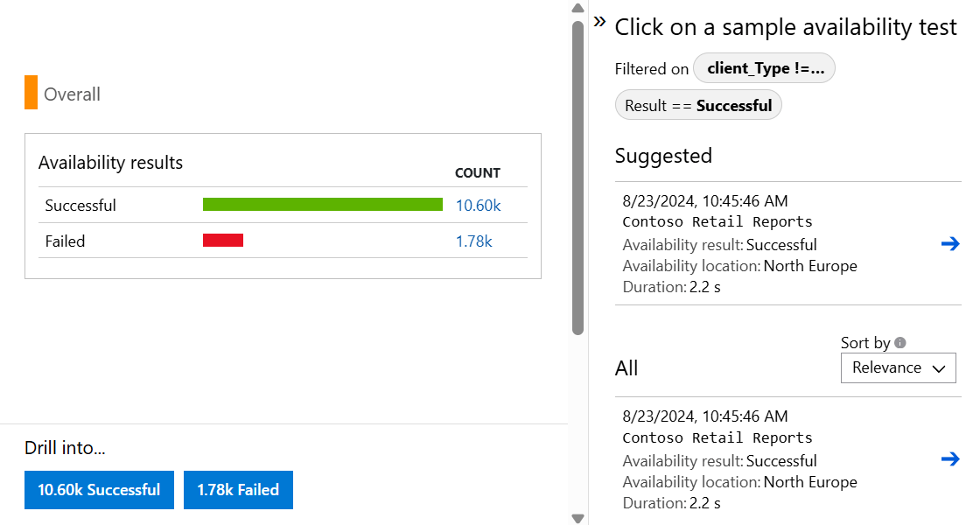Click the 10.60k Successful drill button
980x525 pixels.
pyautogui.click(x=99, y=489)
